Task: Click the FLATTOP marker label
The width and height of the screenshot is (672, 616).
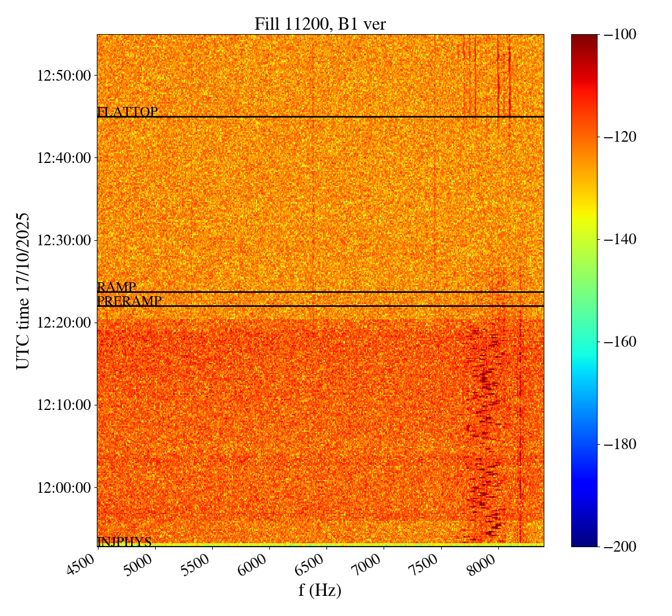Action: (x=127, y=112)
